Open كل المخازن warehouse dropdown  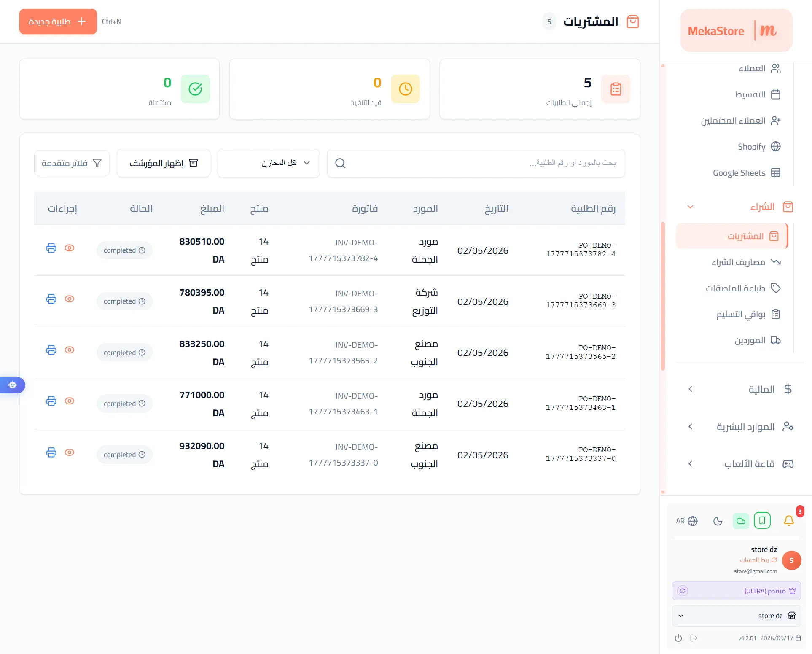[269, 163]
